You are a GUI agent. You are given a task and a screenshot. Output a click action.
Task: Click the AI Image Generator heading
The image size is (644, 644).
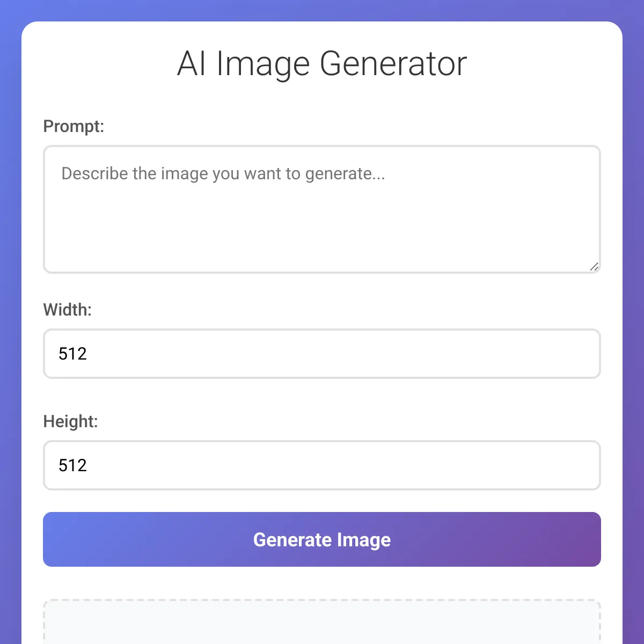(322, 64)
